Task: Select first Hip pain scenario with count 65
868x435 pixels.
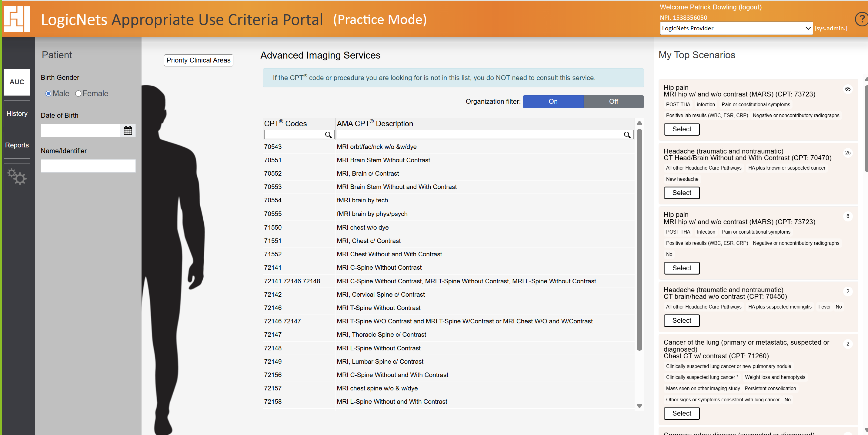Action: [682, 129]
